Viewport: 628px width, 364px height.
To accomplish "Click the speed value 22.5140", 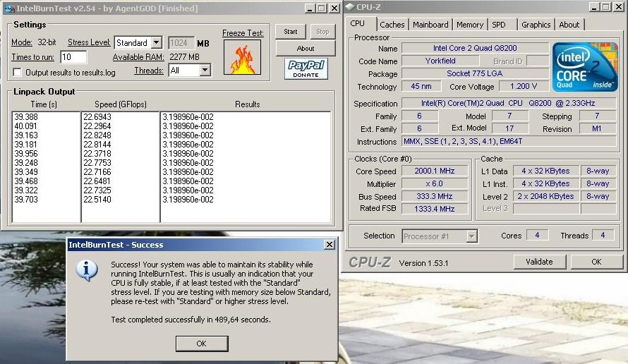I will (x=97, y=200).
